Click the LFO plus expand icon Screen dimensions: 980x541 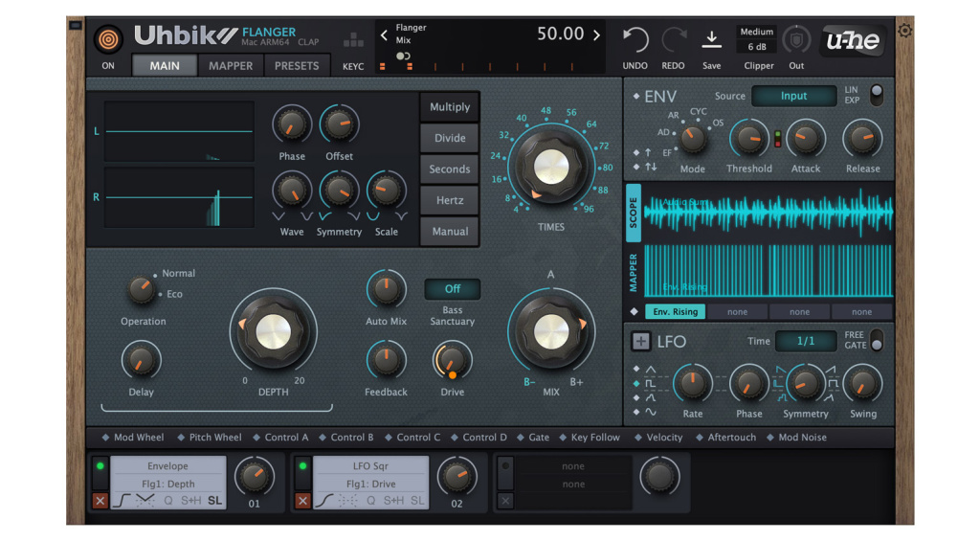(x=640, y=342)
